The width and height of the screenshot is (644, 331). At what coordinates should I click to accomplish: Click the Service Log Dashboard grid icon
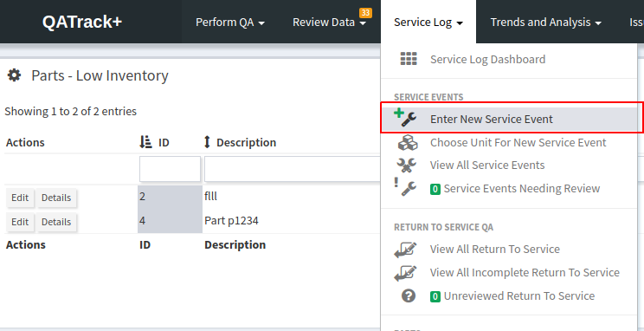pyautogui.click(x=409, y=59)
